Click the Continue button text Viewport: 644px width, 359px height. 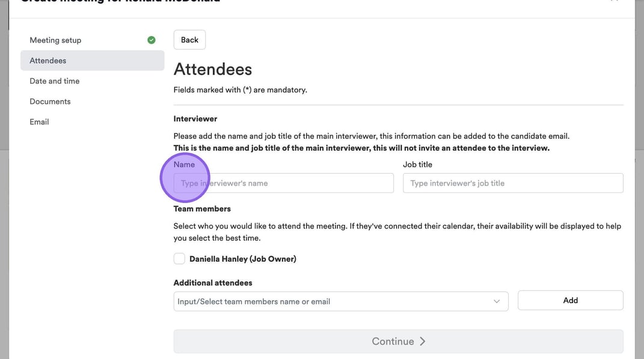pos(393,342)
